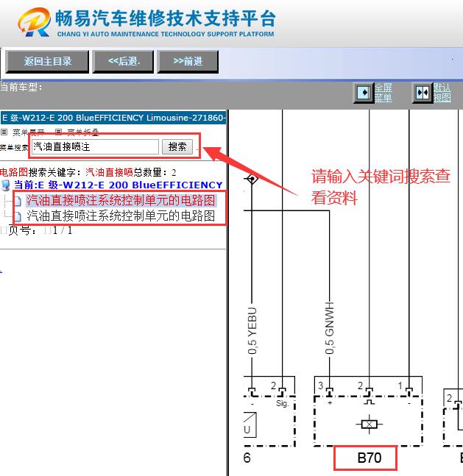Select tree root 当前:E 级-W212-E 200 BlueEFFICIENCY
The height and width of the screenshot is (476, 463).
119,185
